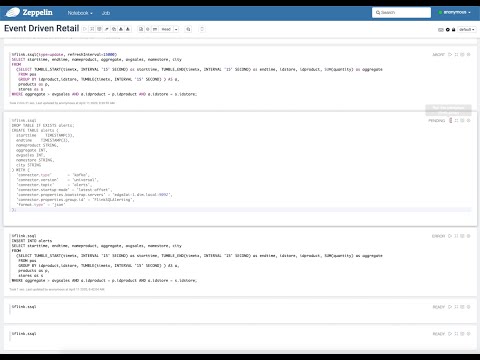Toggle output visibility in PENDING paragraph
480x360 pixels.
462,120
